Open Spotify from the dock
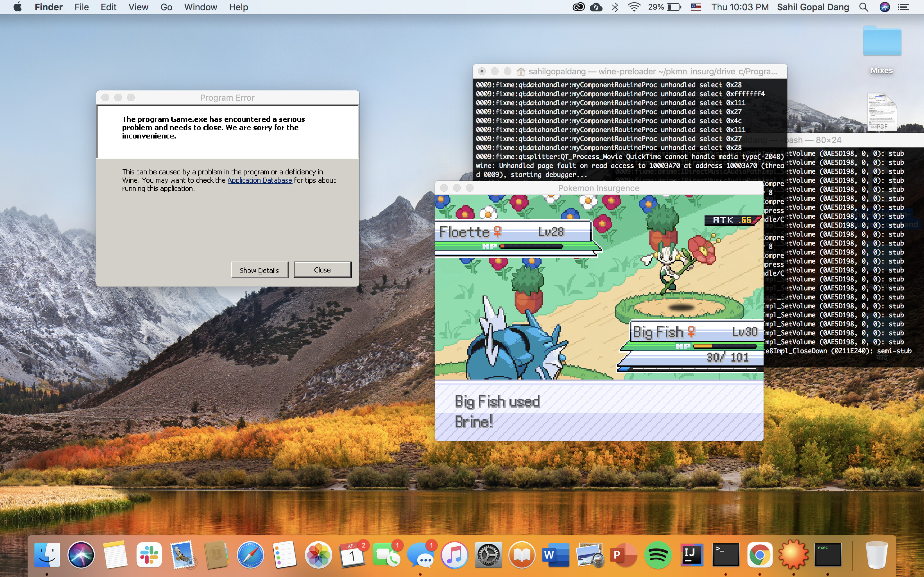The image size is (924, 577). (x=658, y=555)
